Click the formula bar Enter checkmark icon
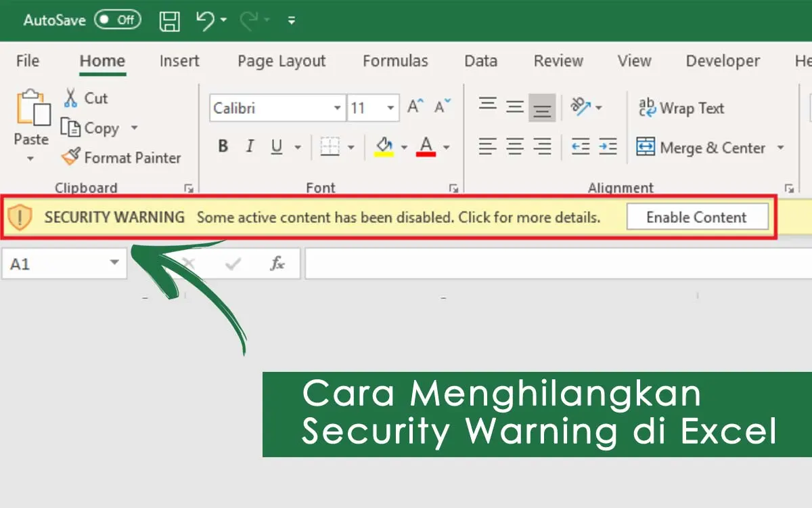 [233, 264]
